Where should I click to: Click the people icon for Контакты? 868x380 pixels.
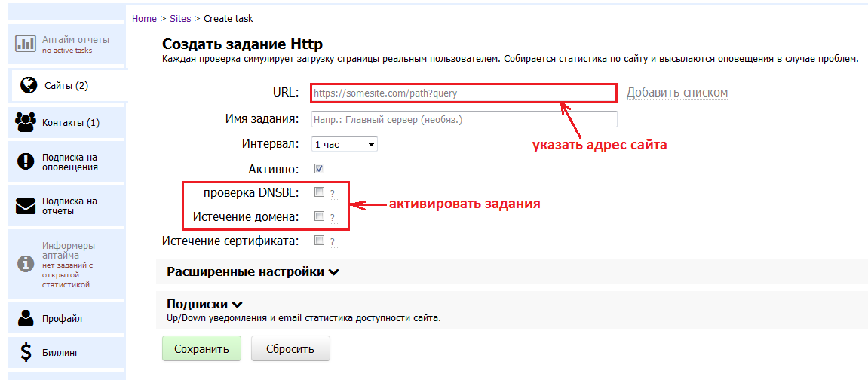[26, 122]
